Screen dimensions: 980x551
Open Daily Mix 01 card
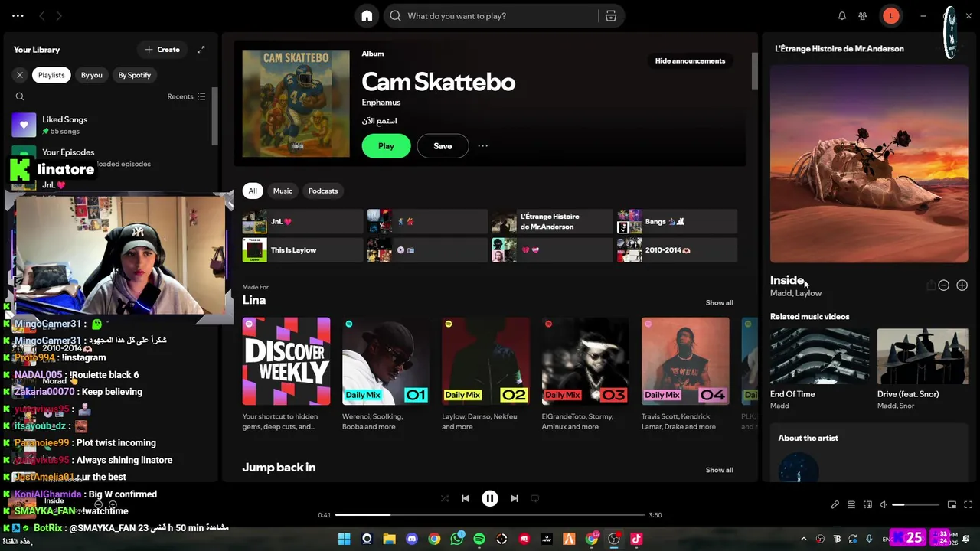click(386, 375)
